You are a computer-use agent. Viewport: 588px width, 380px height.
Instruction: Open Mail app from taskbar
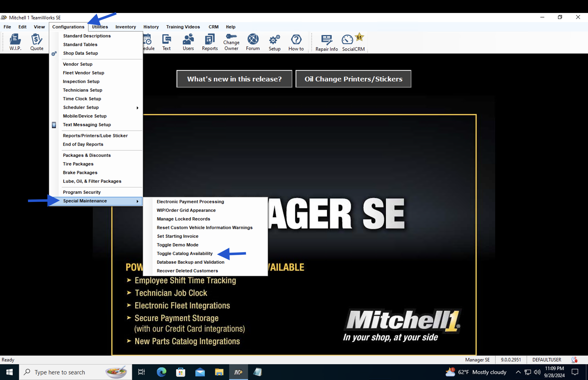[x=200, y=372]
